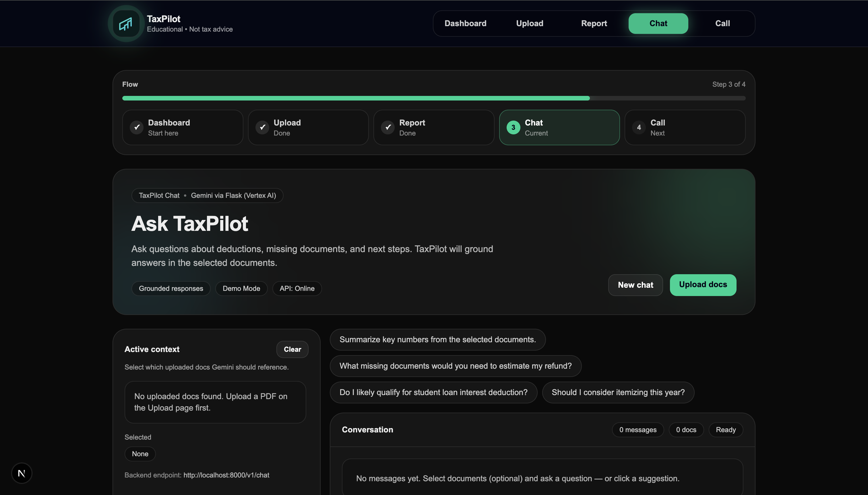Click the step 4 Call number badge
868x495 pixels.
(x=639, y=127)
